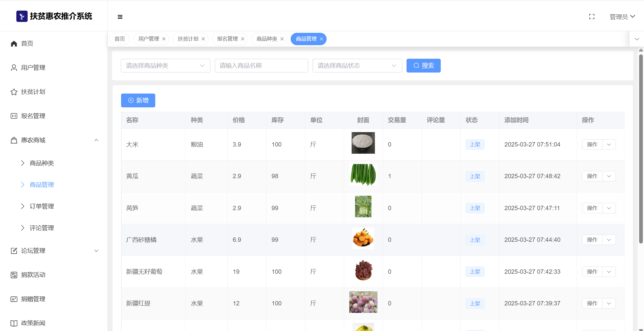644x331 pixels.
Task: Open 用户管理 in the sidebar
Action: tap(33, 68)
